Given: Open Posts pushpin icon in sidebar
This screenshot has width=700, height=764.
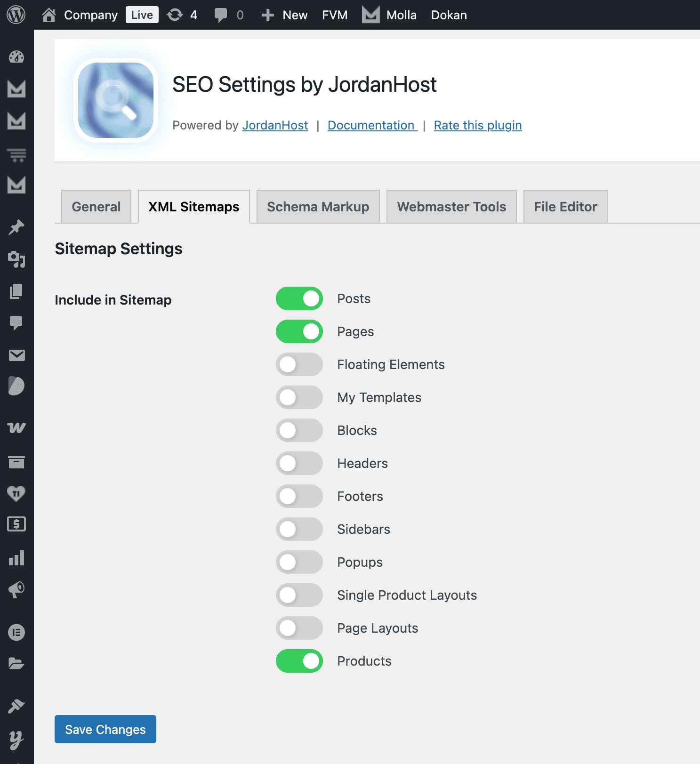Looking at the screenshot, I should (16, 227).
